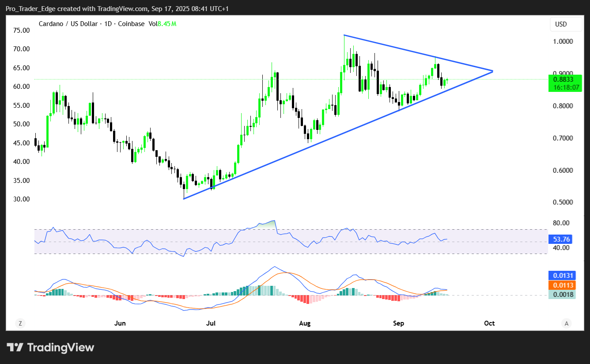Click the Jun label on the time axis
The height and width of the screenshot is (364, 590).
[120, 323]
